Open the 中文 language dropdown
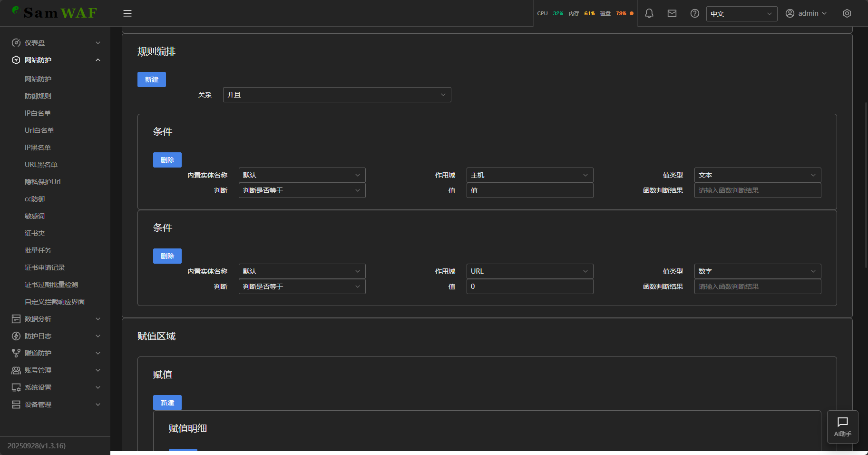This screenshot has width=868, height=455. [x=741, y=14]
